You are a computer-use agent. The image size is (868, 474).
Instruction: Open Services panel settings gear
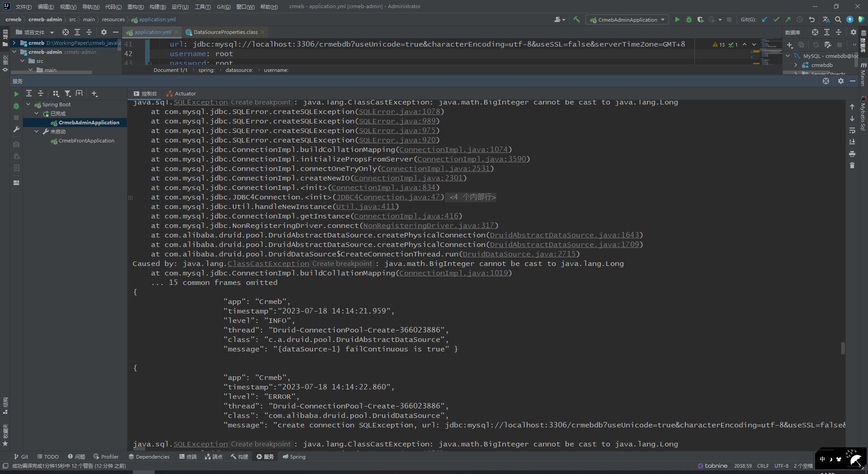click(x=841, y=81)
